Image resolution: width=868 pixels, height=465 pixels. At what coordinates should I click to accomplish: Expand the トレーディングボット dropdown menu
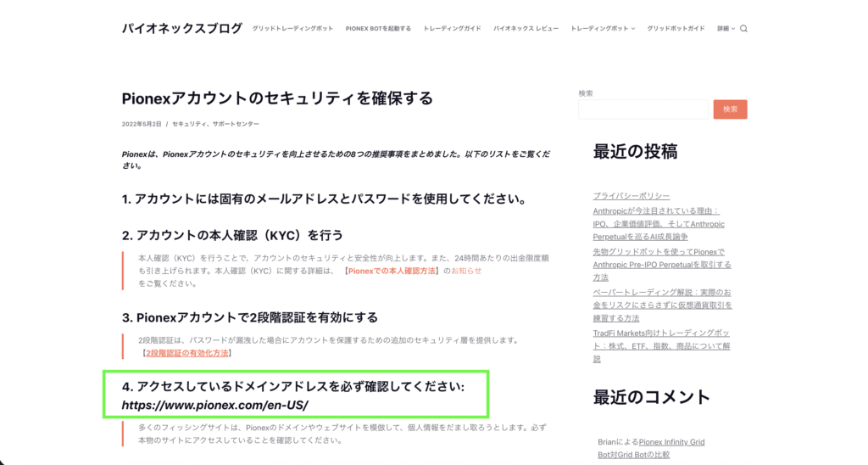603,29
